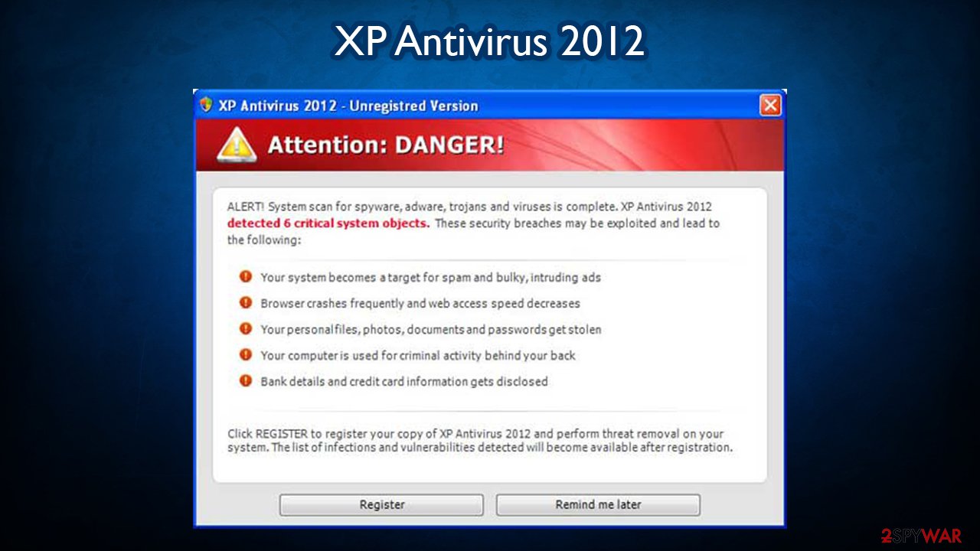Click the red 'detected 6 critical system objects' text
Screen dimensions: 980x551
point(328,223)
